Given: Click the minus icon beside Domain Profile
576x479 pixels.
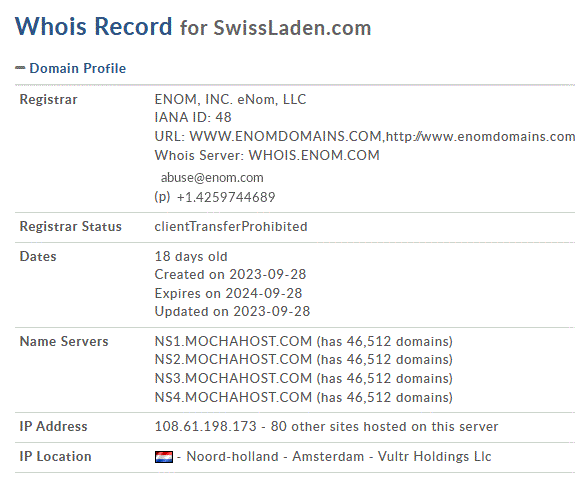Looking at the screenshot, I should click(x=20, y=68).
